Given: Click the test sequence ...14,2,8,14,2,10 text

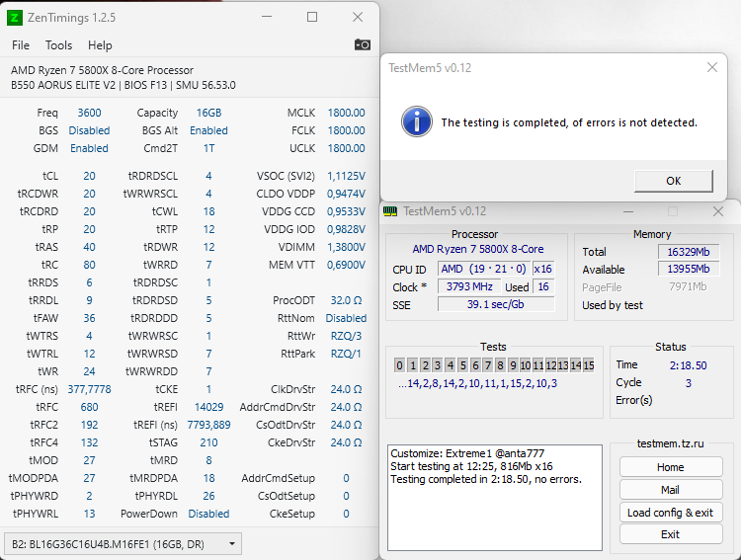Looking at the screenshot, I should [477, 383].
